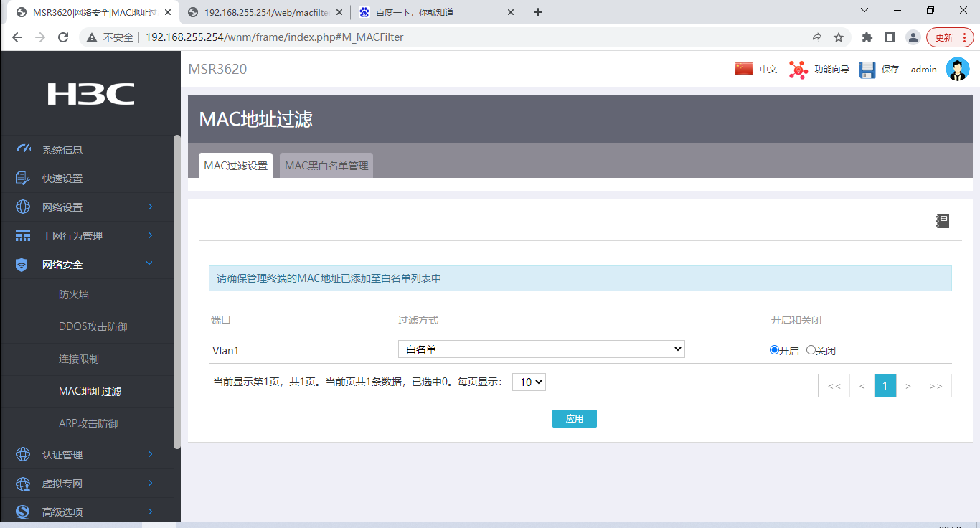Click the 不安全 security warning icon
The image size is (980, 528).
[91, 37]
